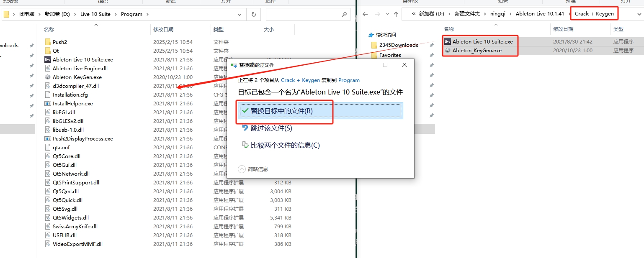The height and width of the screenshot is (258, 644).
Task: Expand the chevron after Live 10 Suite breadcrumb
Action: [x=116, y=14]
